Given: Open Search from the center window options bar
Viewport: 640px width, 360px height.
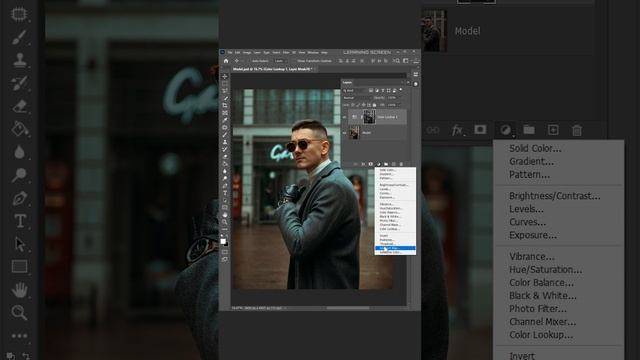Looking at the screenshot, I should (x=398, y=61).
